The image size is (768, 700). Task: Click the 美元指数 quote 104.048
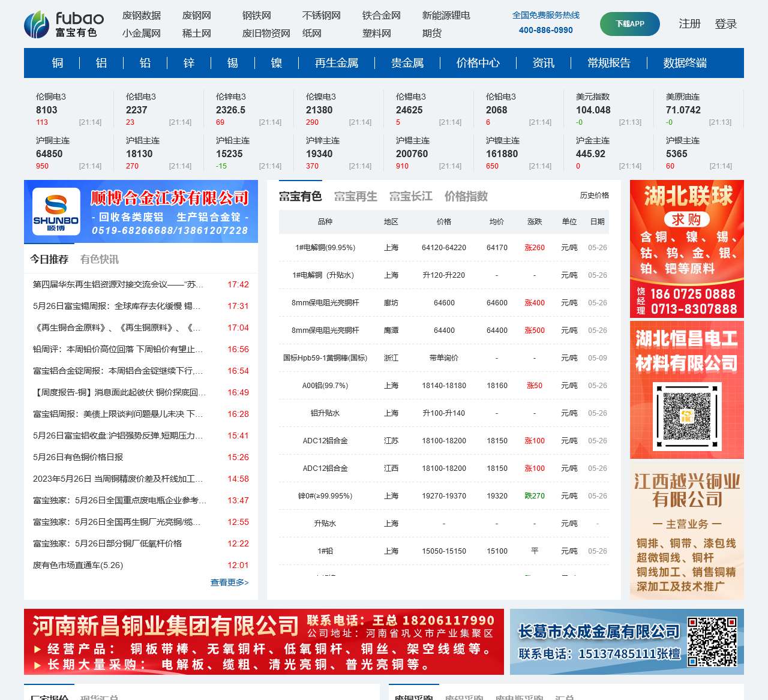click(608, 109)
